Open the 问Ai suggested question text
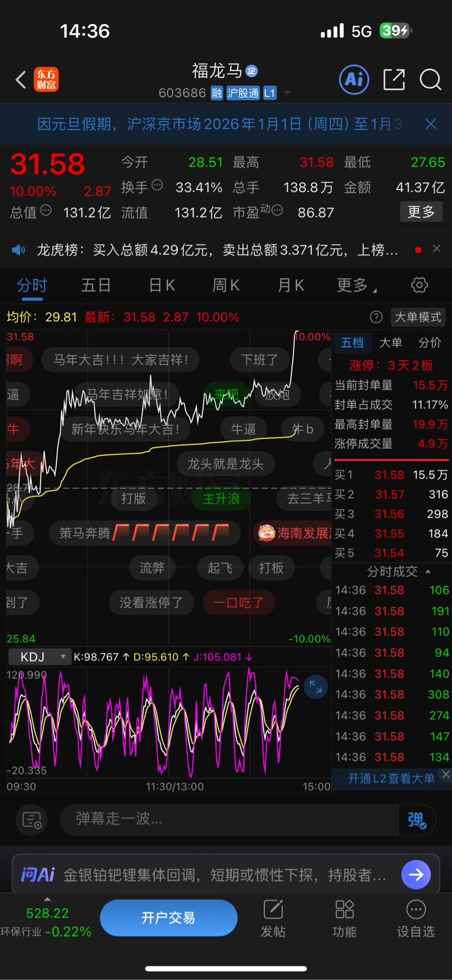Viewport: 452px width, 980px height. (x=225, y=875)
